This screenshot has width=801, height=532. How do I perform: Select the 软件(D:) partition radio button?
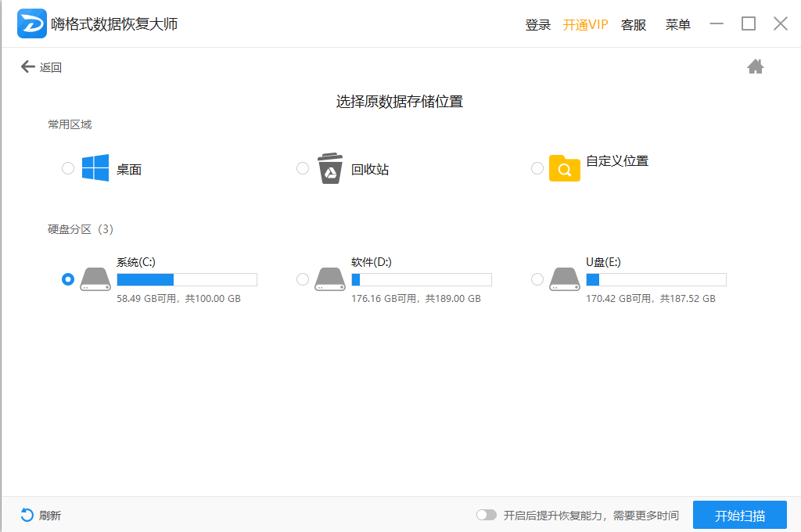[303, 279]
